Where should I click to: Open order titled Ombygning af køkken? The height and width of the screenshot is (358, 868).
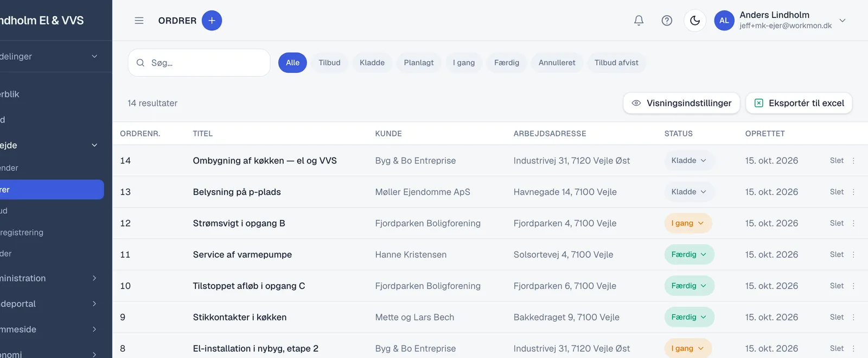point(265,161)
